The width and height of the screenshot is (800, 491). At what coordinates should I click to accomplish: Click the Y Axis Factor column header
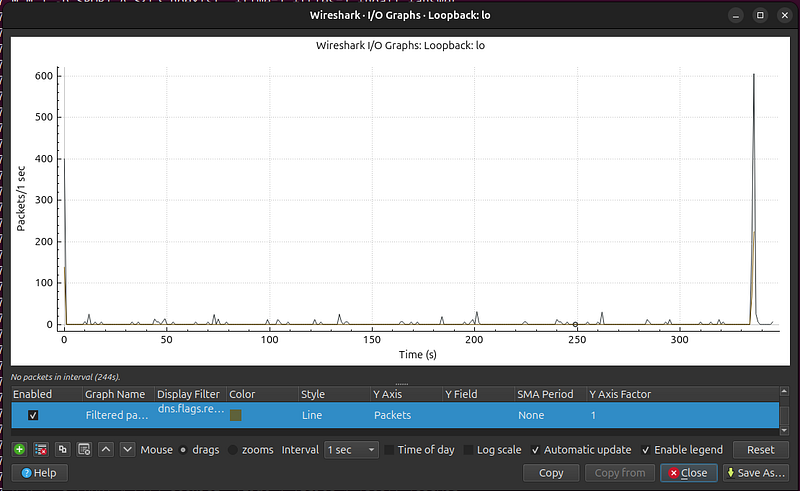point(683,394)
